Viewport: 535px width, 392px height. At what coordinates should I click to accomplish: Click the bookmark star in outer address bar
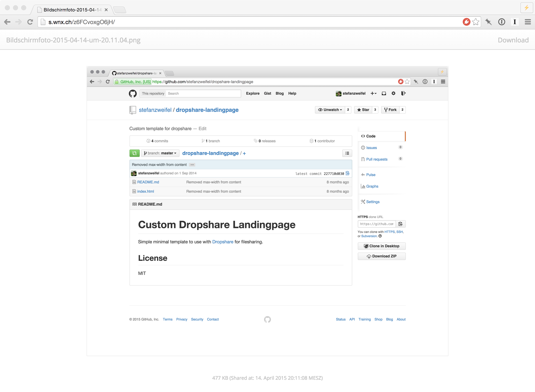pos(476,22)
